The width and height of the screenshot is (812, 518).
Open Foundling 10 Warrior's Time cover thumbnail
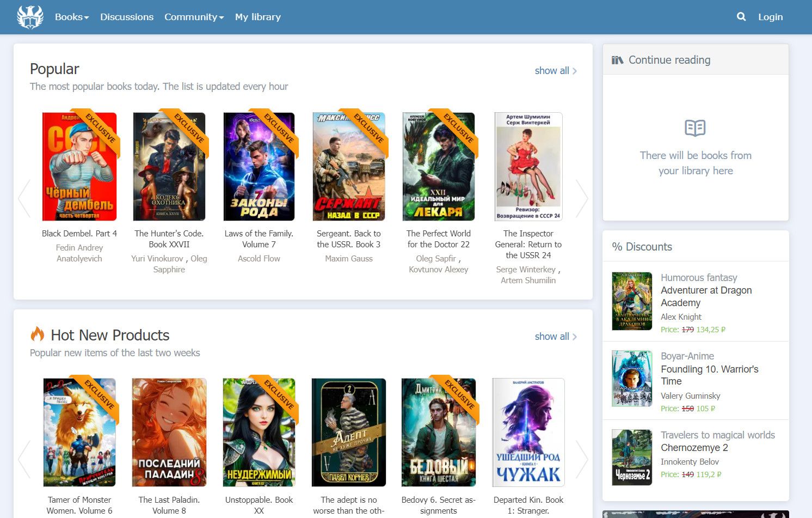click(632, 379)
